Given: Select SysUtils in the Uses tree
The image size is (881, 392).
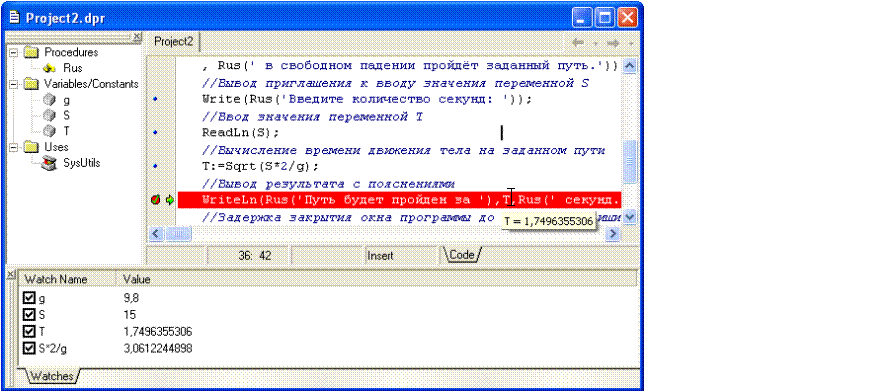Looking at the screenshot, I should [82, 163].
